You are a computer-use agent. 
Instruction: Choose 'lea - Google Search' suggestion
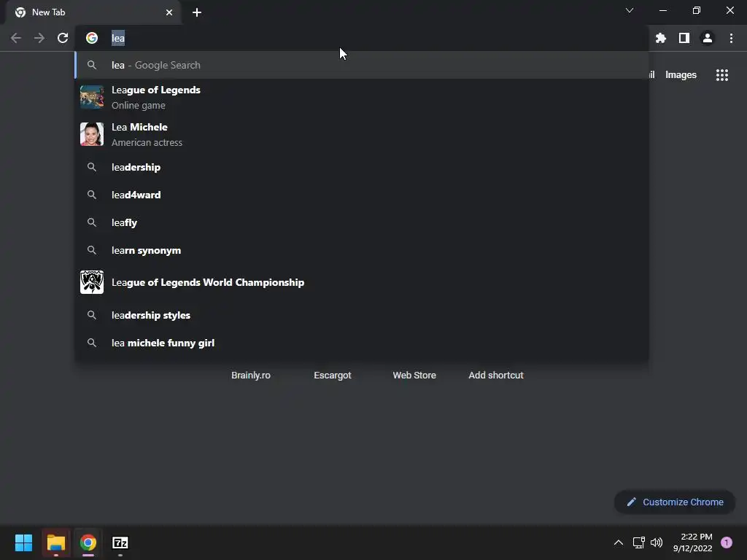tap(362, 65)
